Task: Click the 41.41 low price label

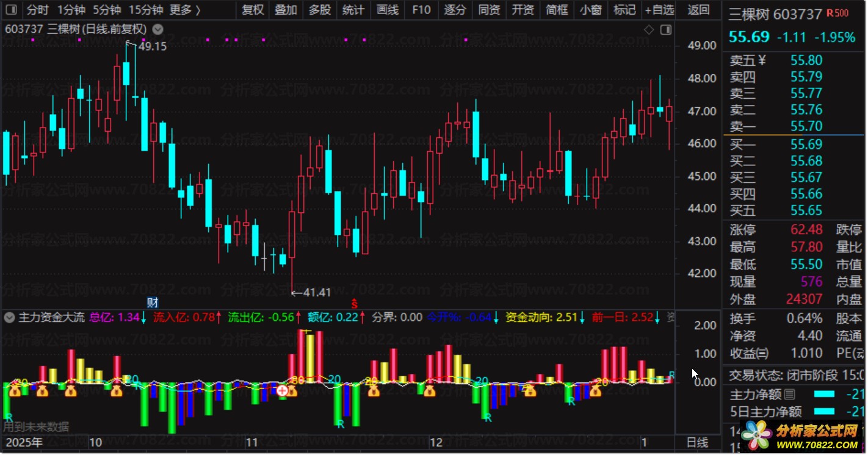Action: [316, 292]
